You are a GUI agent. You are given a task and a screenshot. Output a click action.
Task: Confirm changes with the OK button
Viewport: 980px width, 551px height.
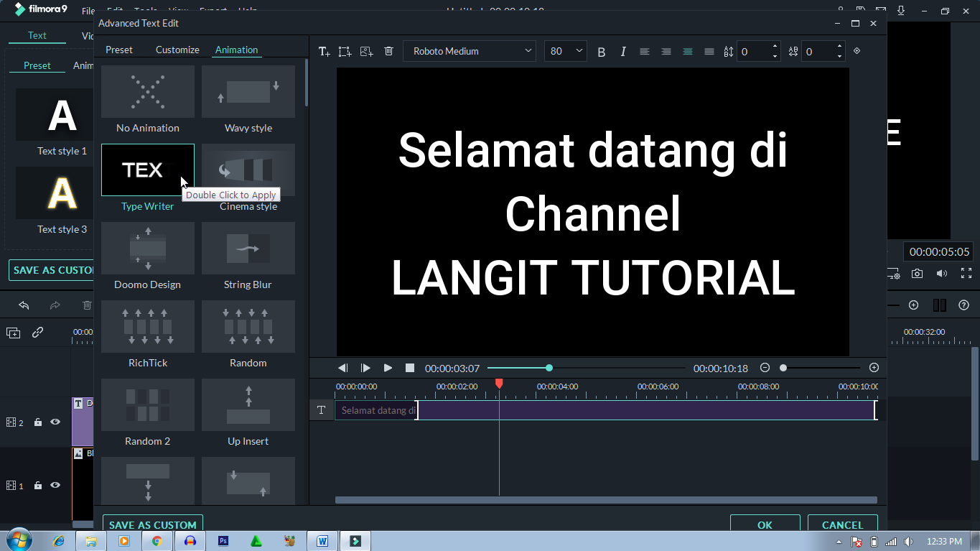point(765,524)
